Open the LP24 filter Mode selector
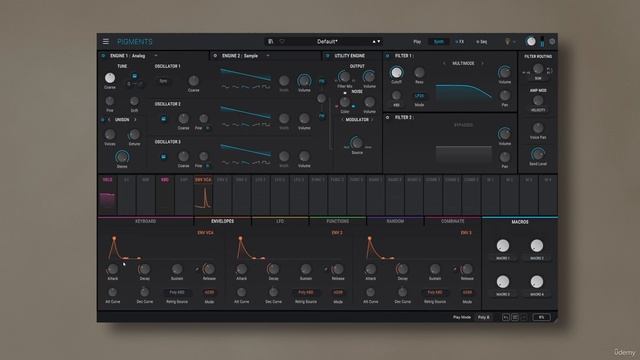 click(419, 96)
